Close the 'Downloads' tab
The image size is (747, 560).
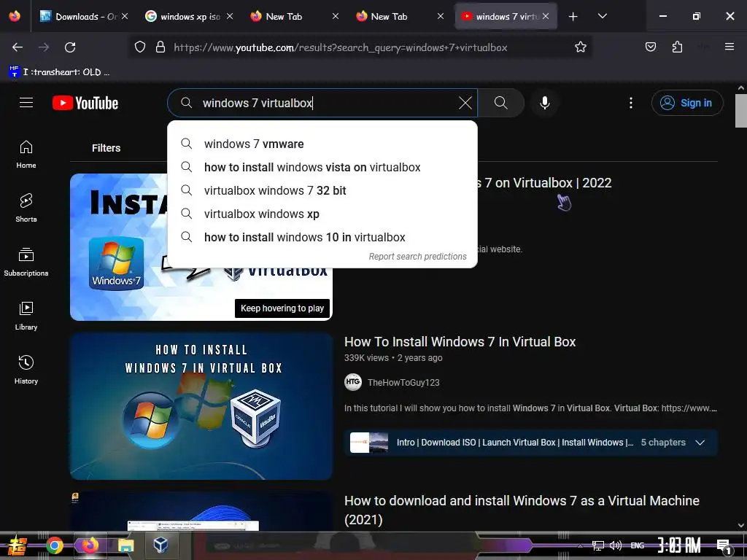pyautogui.click(x=125, y=16)
